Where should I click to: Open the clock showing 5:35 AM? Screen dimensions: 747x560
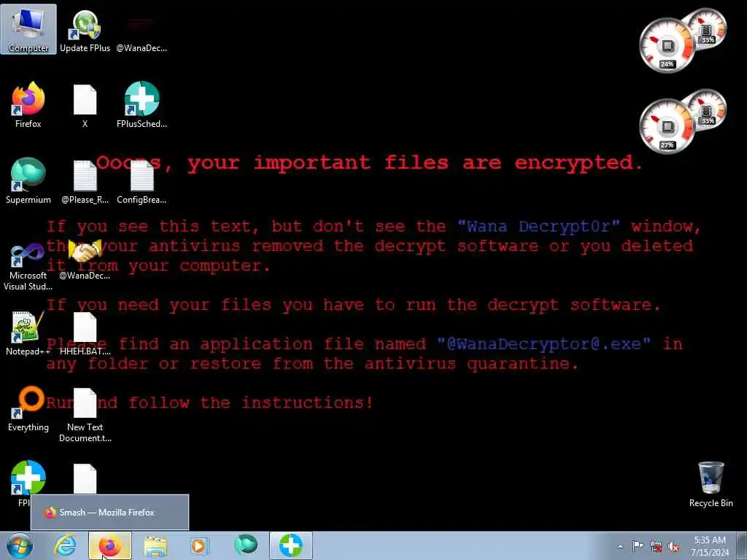point(710,545)
